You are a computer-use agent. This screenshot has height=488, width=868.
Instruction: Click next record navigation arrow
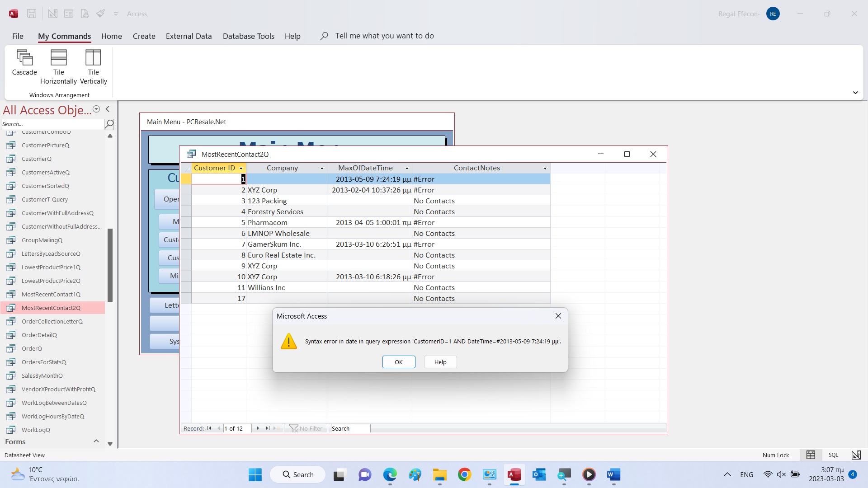click(258, 428)
